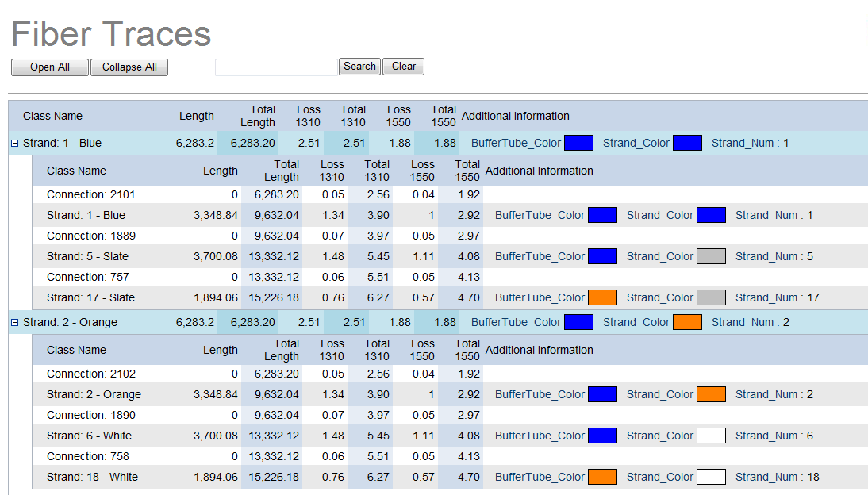Select the Connection: 758 row
Image resolution: width=868 pixels, height=495 pixels.
tap(87, 457)
